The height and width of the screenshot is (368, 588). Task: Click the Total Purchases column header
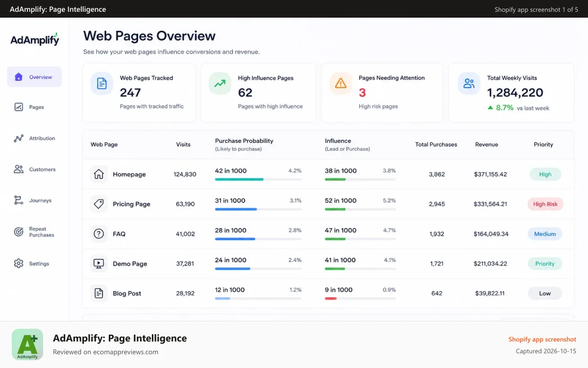click(x=436, y=145)
